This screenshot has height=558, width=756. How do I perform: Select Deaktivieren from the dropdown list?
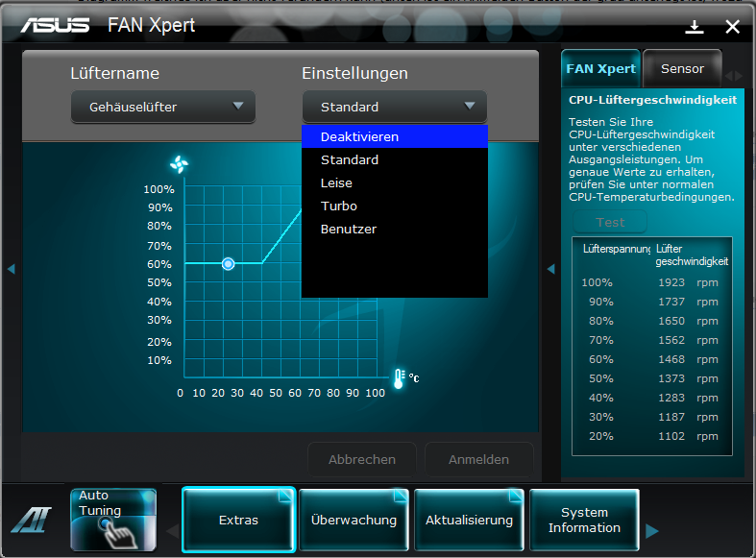click(x=395, y=136)
